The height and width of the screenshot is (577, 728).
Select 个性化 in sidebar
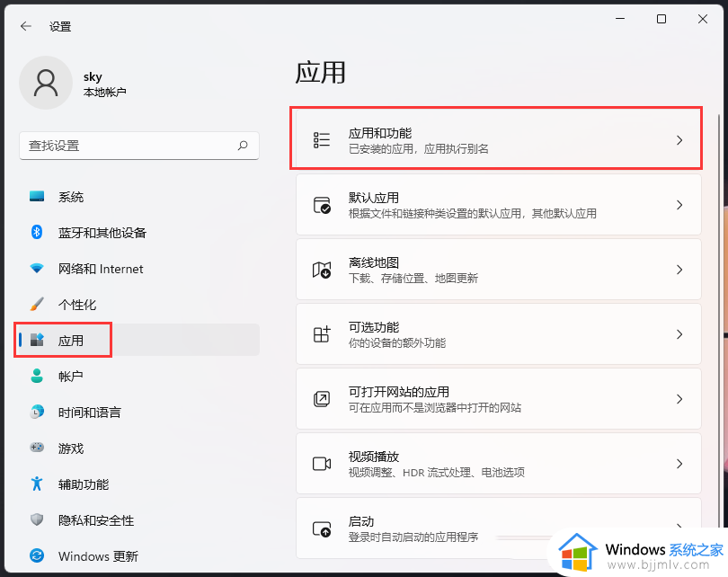[x=138, y=305]
